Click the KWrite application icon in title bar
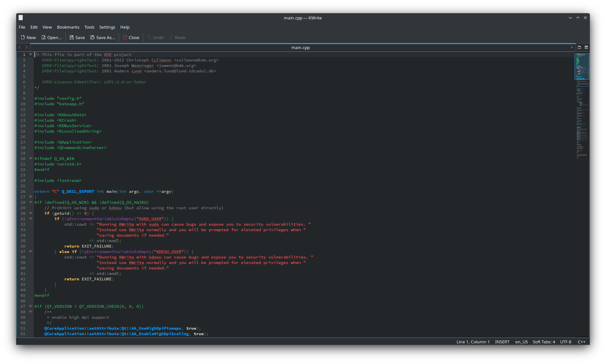Image resolution: width=606 pixels, height=364 pixels. tap(21, 18)
